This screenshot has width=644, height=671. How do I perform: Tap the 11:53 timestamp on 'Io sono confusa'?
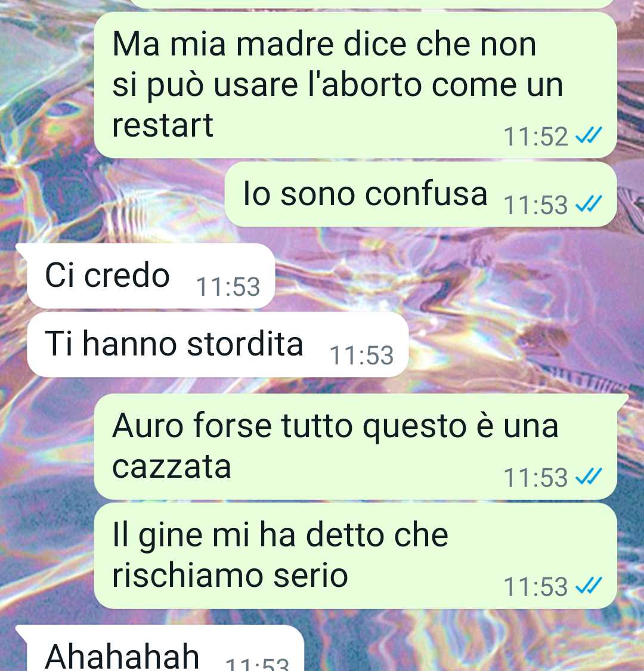coord(535,205)
